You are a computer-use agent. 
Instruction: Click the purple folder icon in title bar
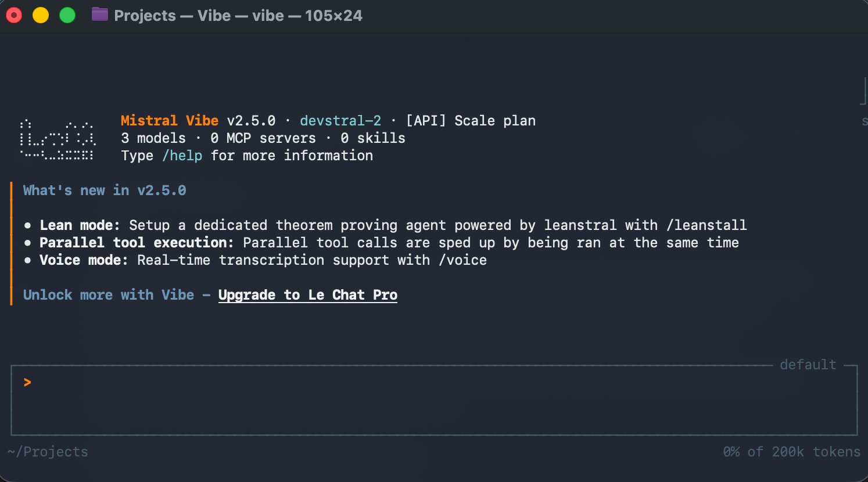tap(99, 15)
